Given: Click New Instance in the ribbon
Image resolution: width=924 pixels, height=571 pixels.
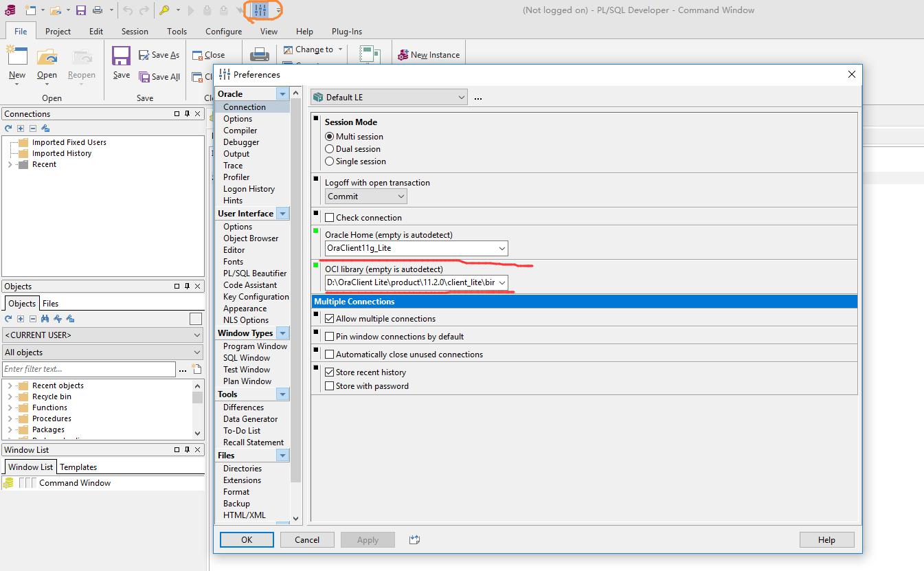Looking at the screenshot, I should (428, 55).
